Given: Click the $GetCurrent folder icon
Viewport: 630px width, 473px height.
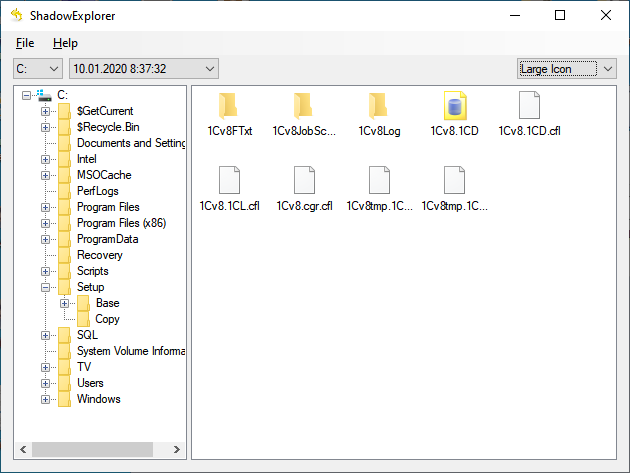Looking at the screenshot, I should (x=64, y=111).
